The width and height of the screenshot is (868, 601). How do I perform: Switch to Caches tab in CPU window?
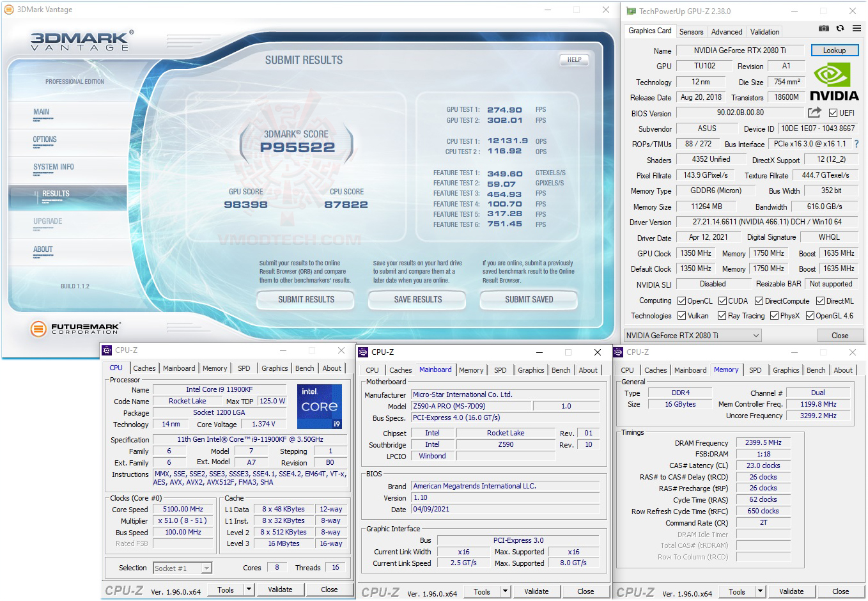coord(144,368)
